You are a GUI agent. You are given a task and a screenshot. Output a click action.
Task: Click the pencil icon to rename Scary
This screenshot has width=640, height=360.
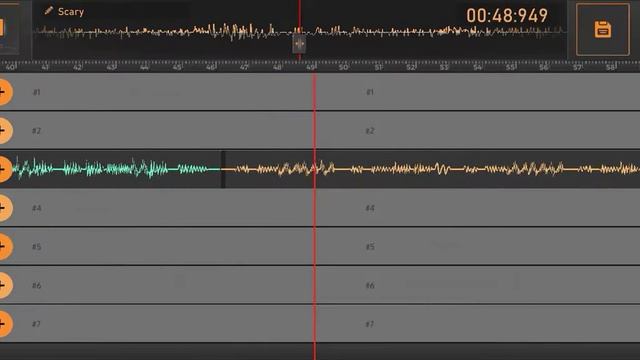pos(49,11)
